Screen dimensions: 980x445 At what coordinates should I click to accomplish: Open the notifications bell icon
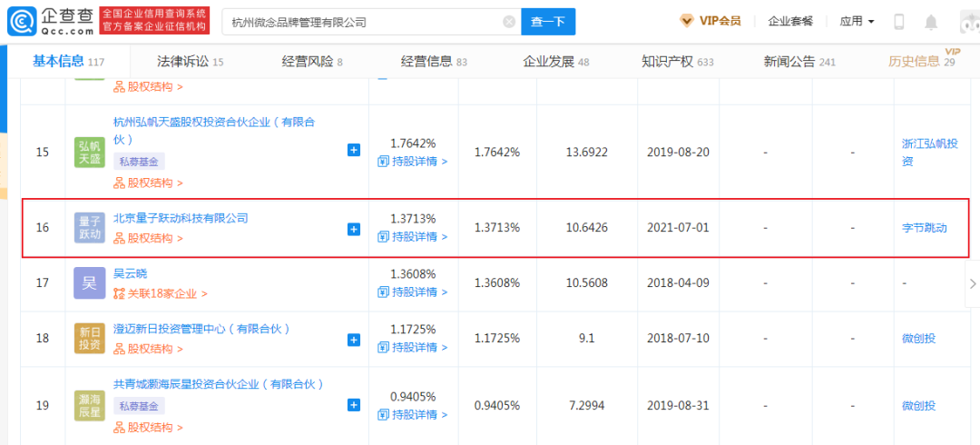[931, 22]
